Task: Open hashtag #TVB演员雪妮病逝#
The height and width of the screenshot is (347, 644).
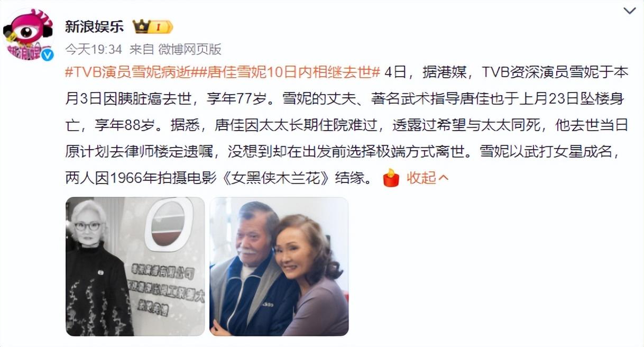Action: 128,72
